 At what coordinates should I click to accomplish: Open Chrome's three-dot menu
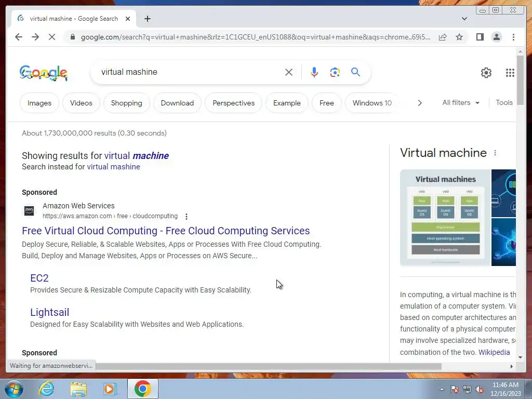(x=513, y=37)
